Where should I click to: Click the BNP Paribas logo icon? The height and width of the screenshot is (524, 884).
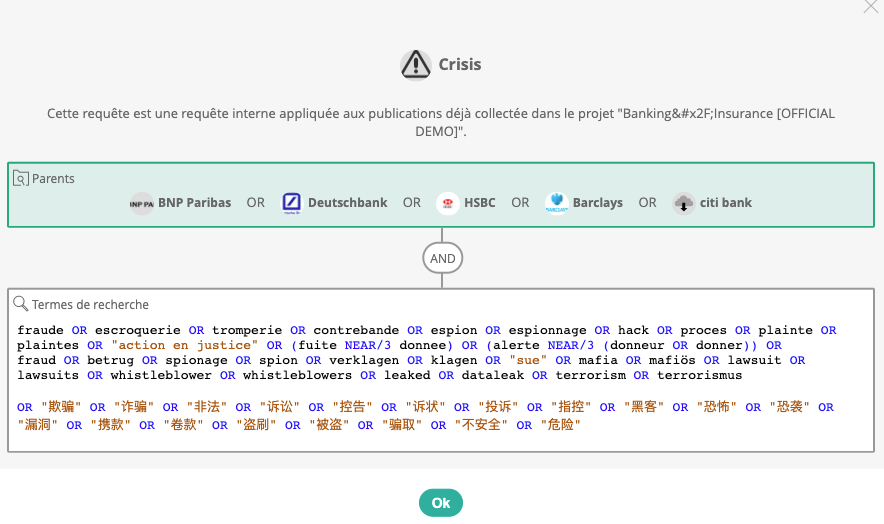(x=142, y=203)
